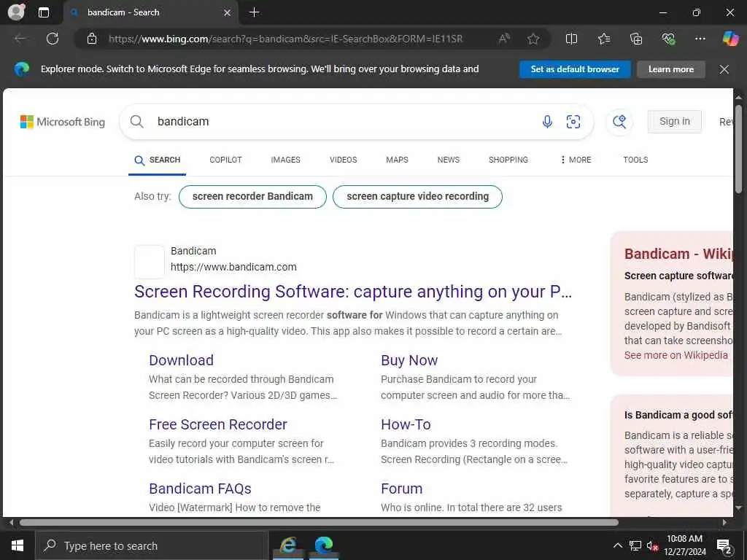The width and height of the screenshot is (747, 560).
Task: Open the https://www.bandicam.com URL link
Action: pos(233,267)
